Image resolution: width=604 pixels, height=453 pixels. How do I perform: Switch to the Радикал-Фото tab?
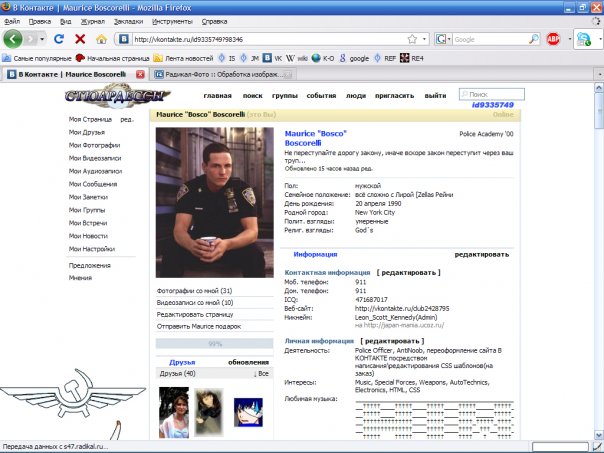(223, 74)
